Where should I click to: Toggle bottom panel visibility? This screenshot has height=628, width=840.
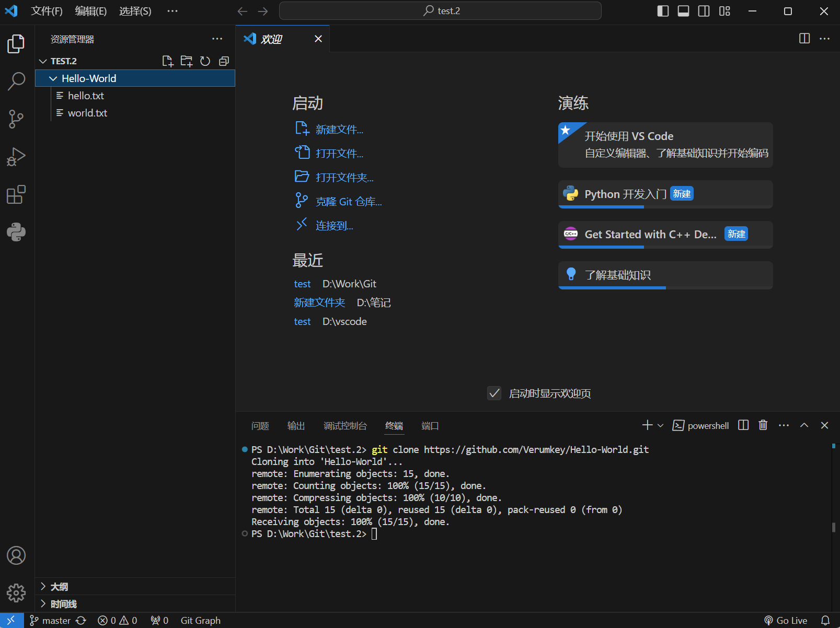click(683, 11)
